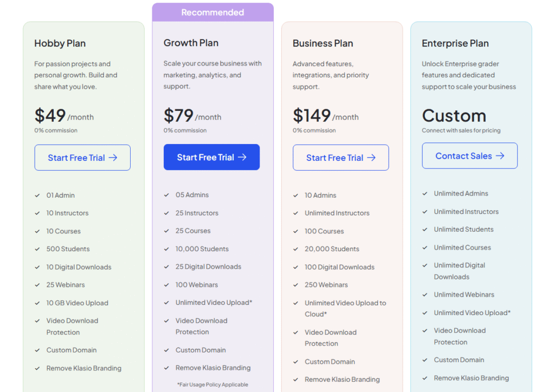The image size is (555, 392).
Task: Click the Enterprise Plan title
Action: click(x=455, y=43)
